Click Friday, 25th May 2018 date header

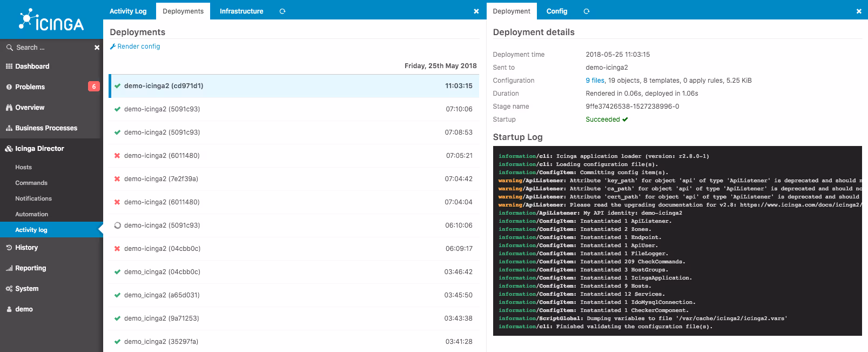click(x=441, y=66)
